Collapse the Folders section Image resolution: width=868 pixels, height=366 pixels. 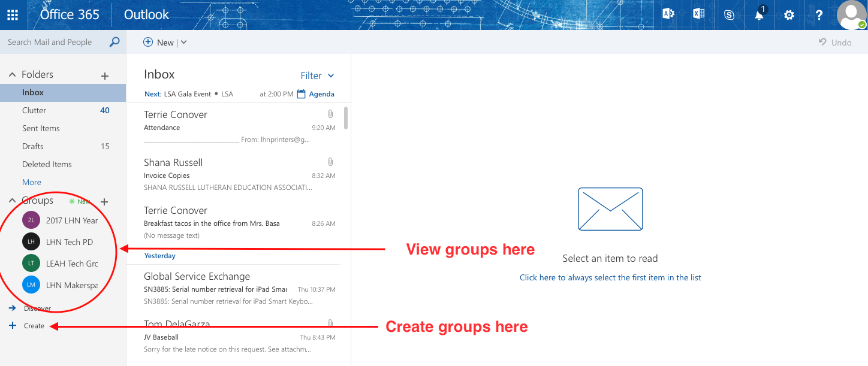pos(11,74)
